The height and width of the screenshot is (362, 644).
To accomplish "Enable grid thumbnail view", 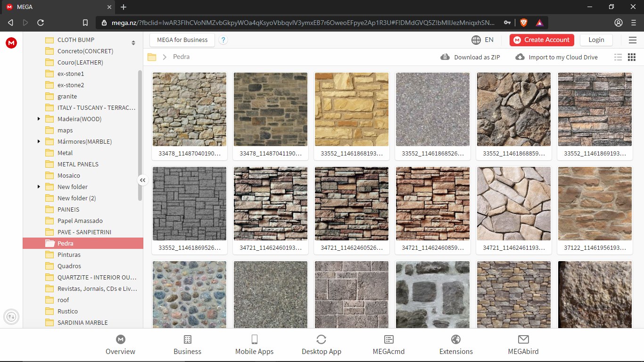I will click(x=631, y=57).
